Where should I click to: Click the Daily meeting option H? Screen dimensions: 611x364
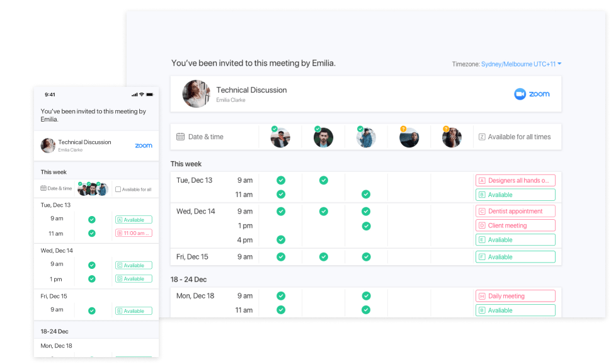tap(515, 296)
